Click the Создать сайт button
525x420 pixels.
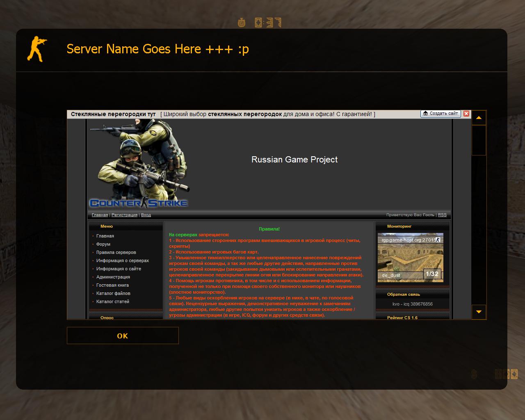pos(441,114)
